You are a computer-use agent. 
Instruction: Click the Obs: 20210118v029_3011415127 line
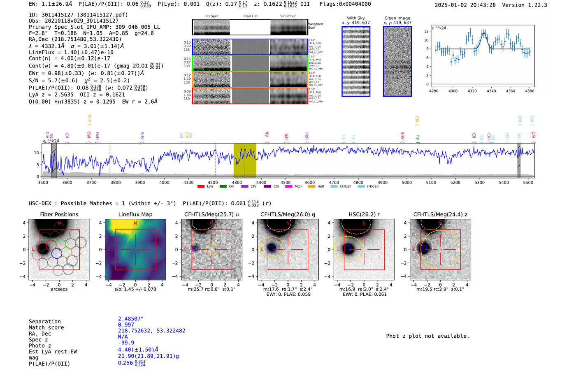74,21
